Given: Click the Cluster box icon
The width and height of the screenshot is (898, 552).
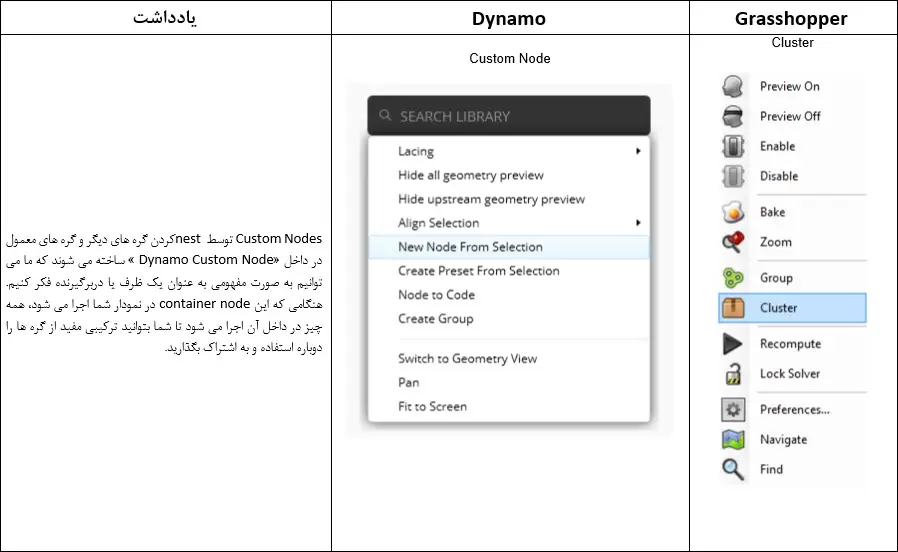Looking at the screenshot, I should click(733, 308).
